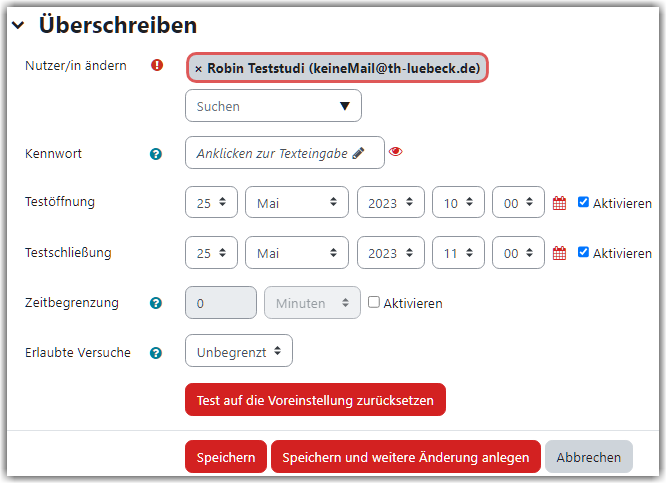Viewport: 667px width, 484px height.
Task: Open calendar picker for Testöffnung
Action: click(559, 203)
